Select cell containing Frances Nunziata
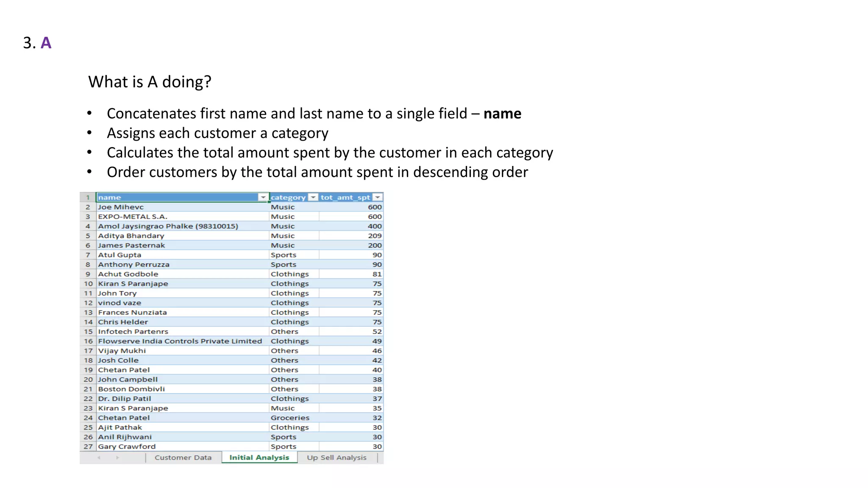Viewport: 868px width, 488px height. 183,312
